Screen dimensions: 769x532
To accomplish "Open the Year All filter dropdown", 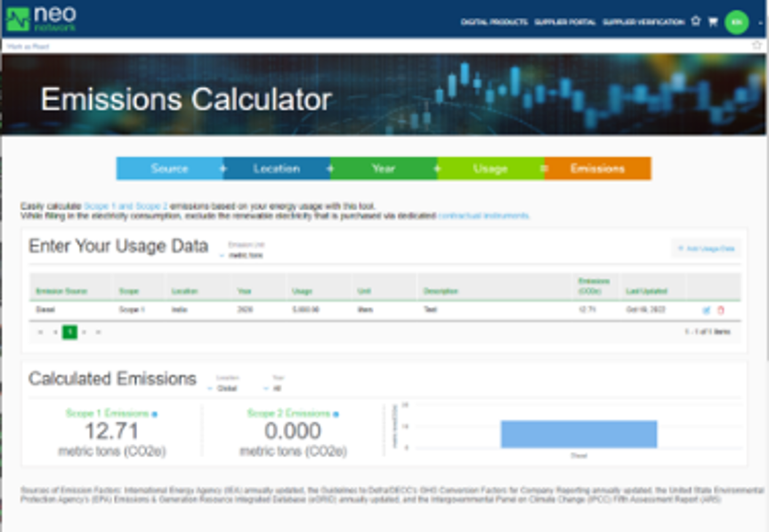I will pos(272,389).
